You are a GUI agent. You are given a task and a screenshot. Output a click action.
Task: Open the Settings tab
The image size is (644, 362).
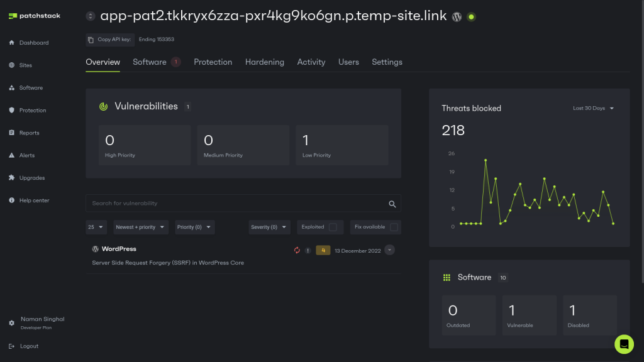[x=387, y=62]
